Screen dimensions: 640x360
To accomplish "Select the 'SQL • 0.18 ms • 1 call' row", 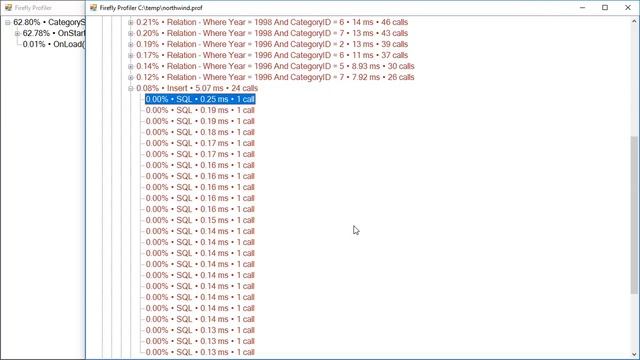I will click(200, 132).
